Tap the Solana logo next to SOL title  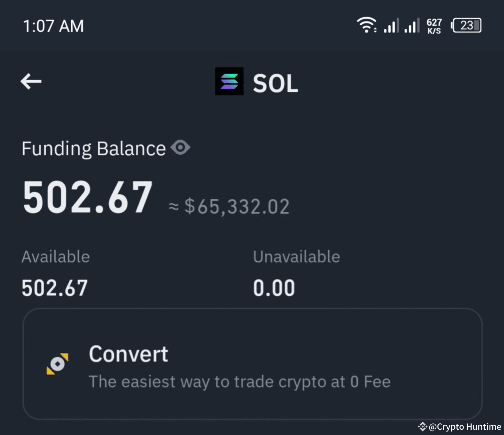pyautogui.click(x=229, y=81)
